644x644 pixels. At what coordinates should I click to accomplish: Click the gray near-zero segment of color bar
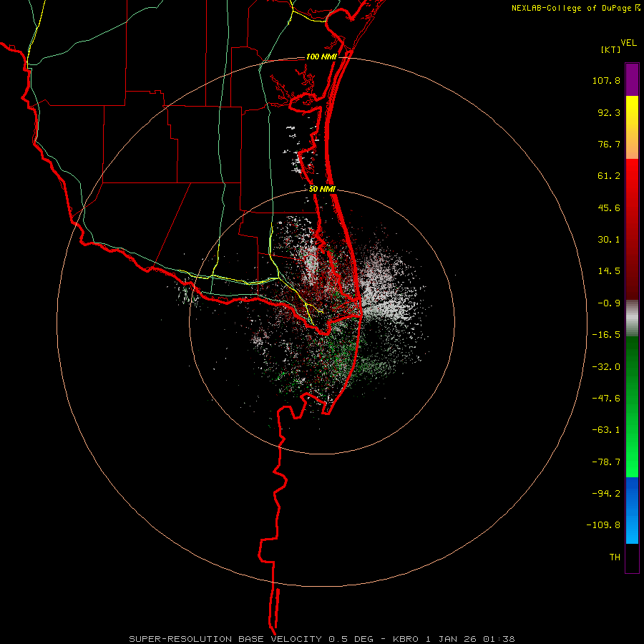[632, 318]
